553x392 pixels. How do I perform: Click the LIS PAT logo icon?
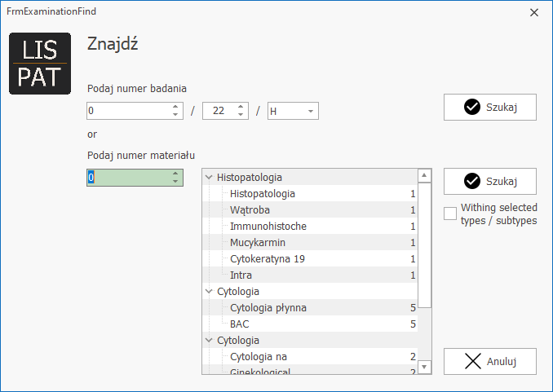point(40,64)
